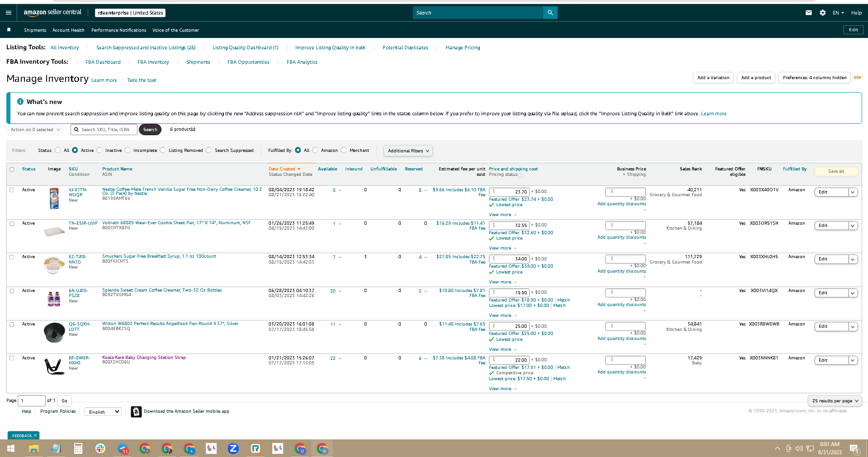Click the bookmark flag icon

click(9, 30)
